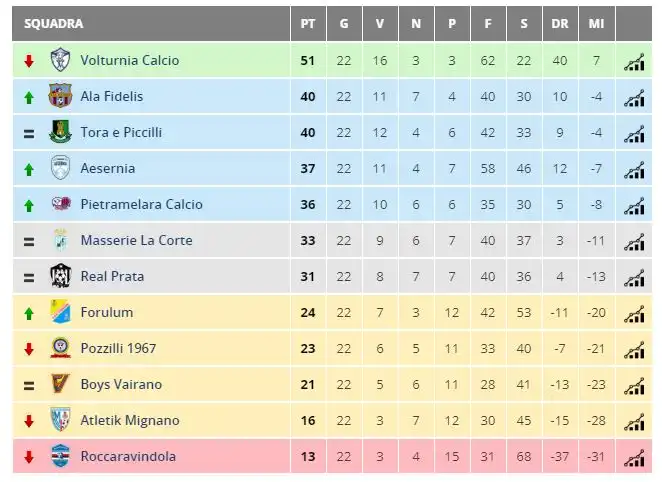Click the MI column header

(596, 24)
